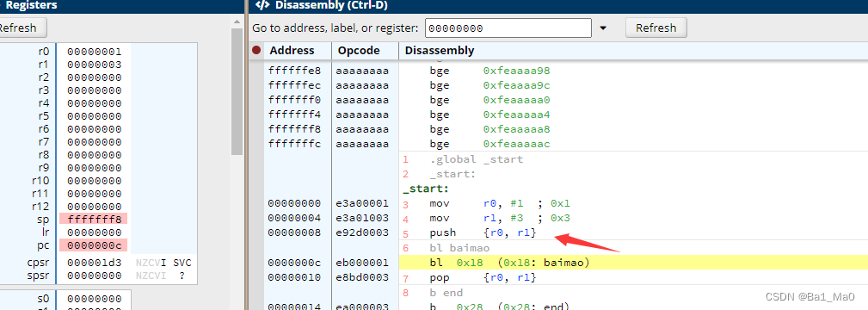Click the Opcode column header
The height and width of the screenshot is (310, 868).
tap(359, 51)
